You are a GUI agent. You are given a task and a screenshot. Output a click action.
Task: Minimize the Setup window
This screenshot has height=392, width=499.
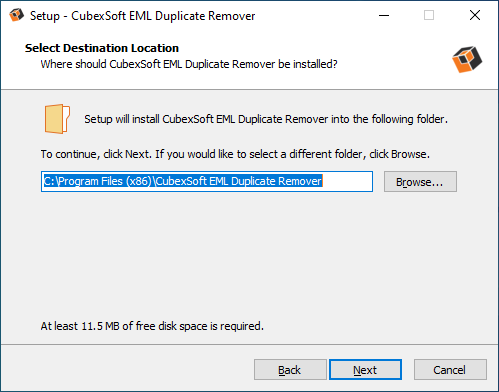point(384,15)
